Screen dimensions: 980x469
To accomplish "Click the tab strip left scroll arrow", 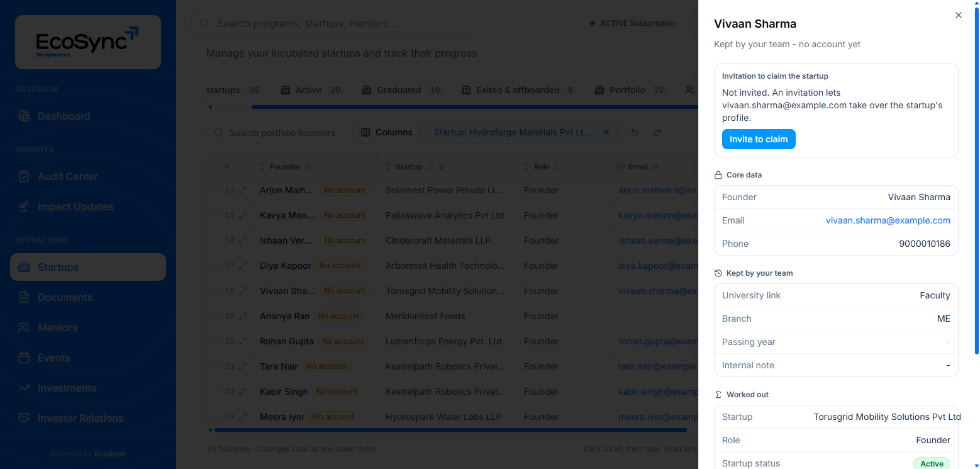I will [x=210, y=107].
